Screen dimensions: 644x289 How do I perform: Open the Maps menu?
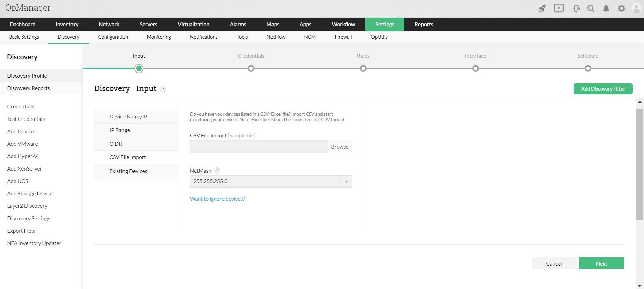(273, 24)
